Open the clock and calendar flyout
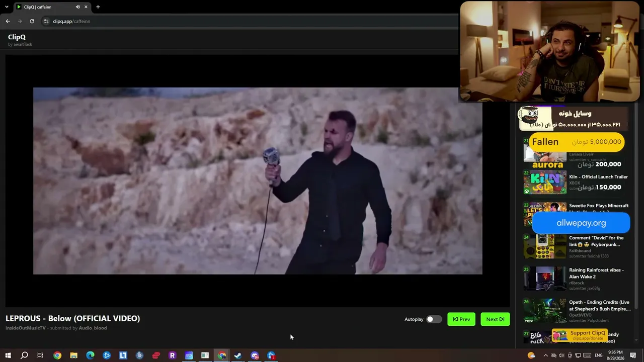The height and width of the screenshot is (362, 644). (x=615, y=355)
